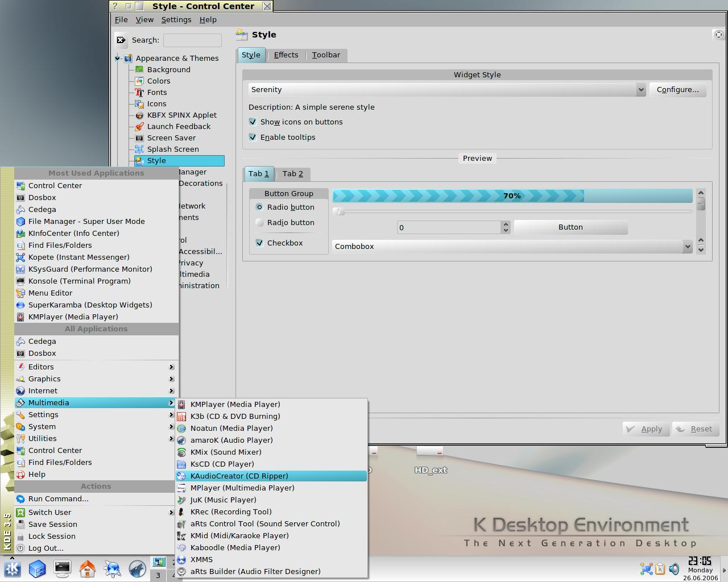Screen dimensions: 728x582
Task: Click the XMMS icon in Multimedia menu
Action: pyautogui.click(x=181, y=560)
